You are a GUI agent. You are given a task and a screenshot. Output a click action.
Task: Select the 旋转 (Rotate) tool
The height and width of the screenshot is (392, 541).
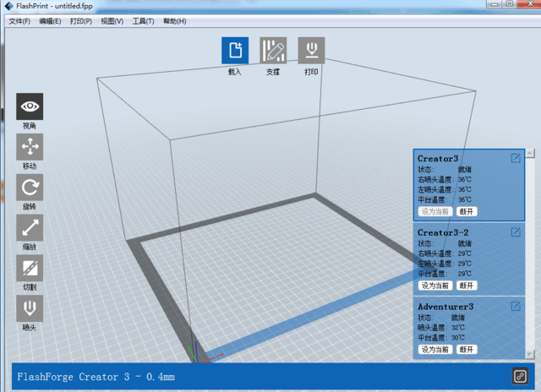30,188
